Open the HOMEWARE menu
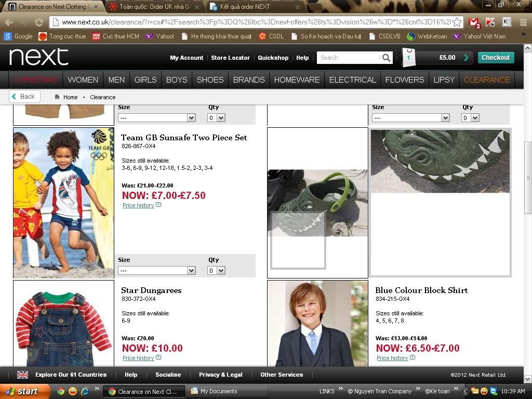Screen dimensions: 532x399 [297, 79]
